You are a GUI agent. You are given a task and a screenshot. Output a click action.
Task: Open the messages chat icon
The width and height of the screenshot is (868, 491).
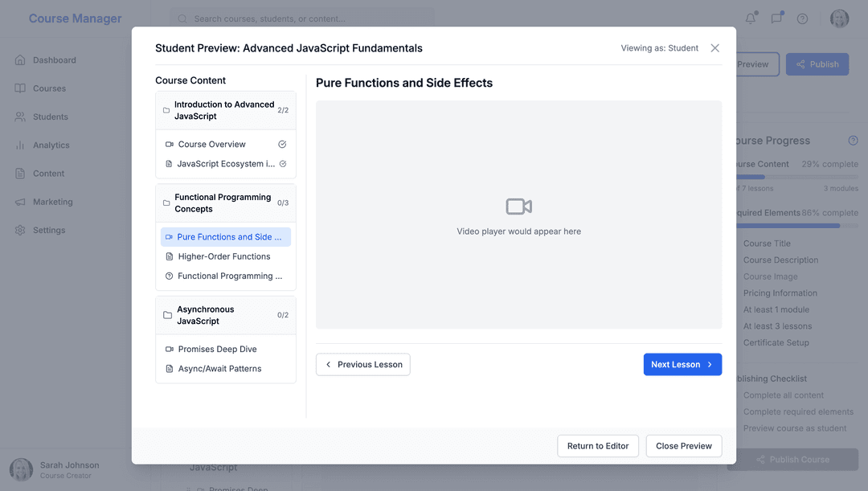coord(776,18)
